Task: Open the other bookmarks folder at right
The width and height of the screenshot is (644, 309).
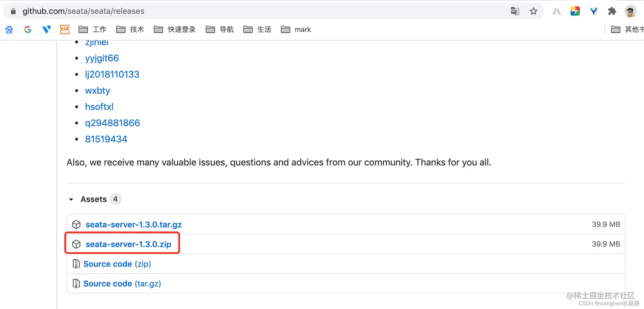Action: [627, 29]
